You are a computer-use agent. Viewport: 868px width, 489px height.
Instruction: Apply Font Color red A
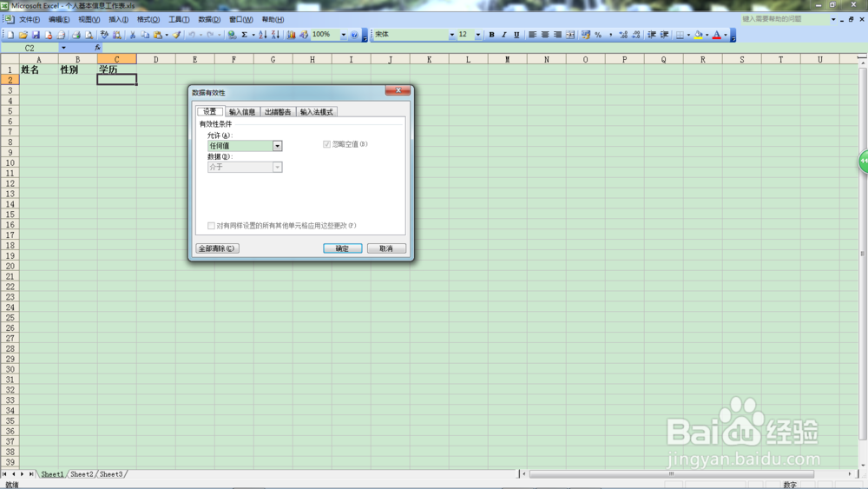point(717,35)
